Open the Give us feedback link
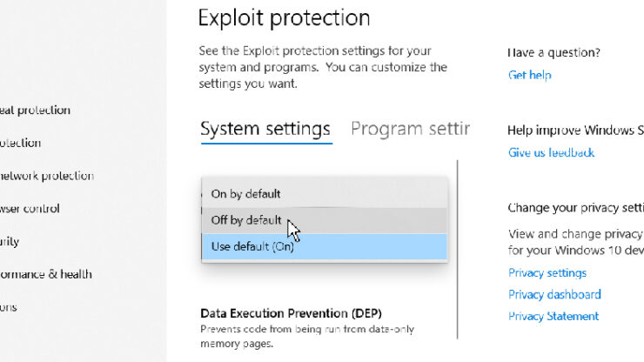This screenshot has height=362, width=644. coord(551,153)
